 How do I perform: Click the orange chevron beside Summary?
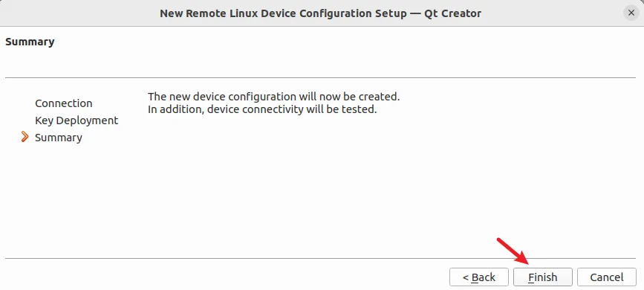25,137
